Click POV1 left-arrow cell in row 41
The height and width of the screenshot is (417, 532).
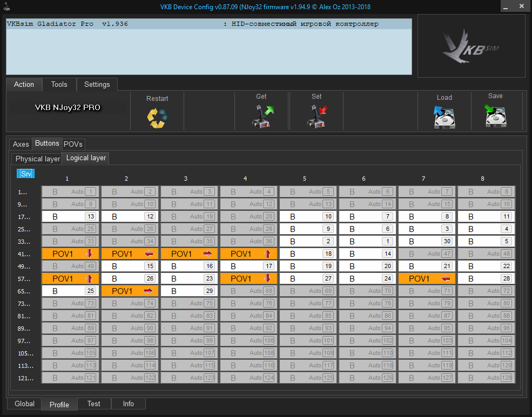pos(130,254)
